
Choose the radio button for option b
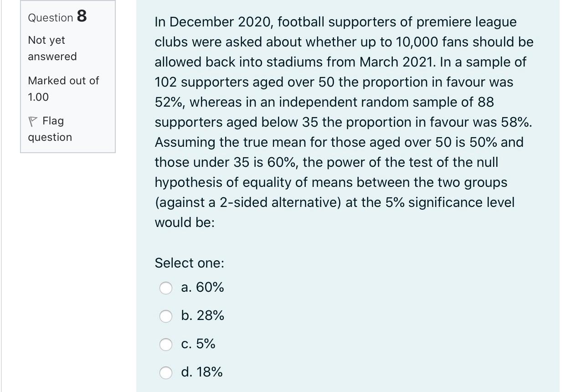[x=166, y=316]
